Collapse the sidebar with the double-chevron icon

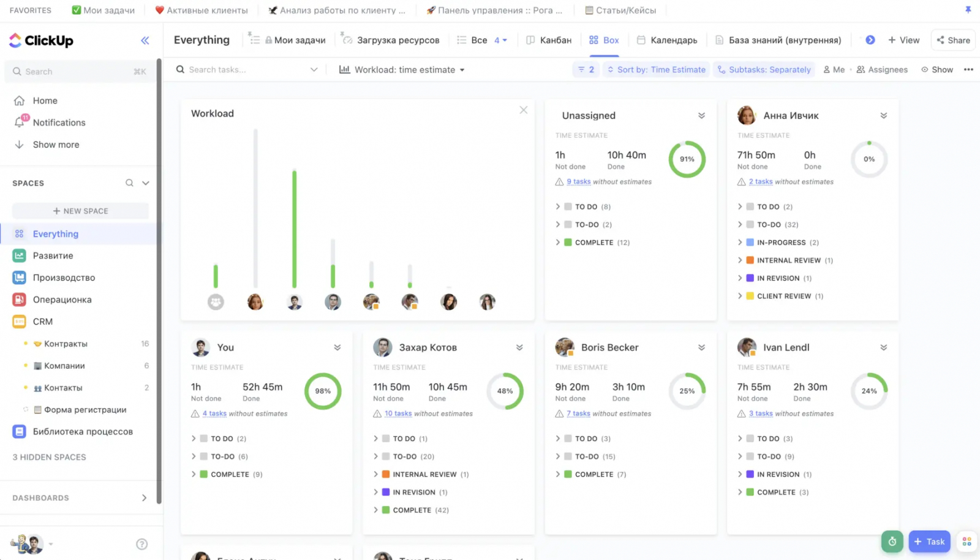[x=145, y=40]
